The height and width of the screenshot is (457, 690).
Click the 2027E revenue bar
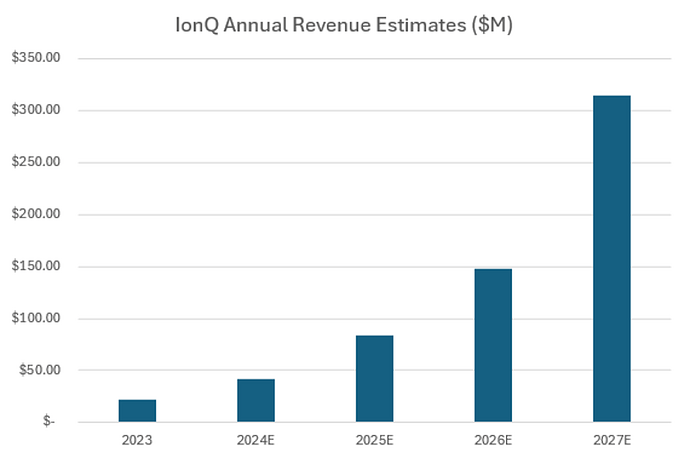612,259
